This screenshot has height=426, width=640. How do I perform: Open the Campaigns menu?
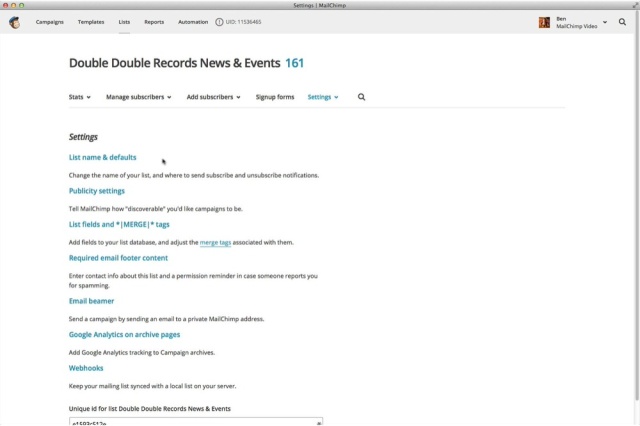tap(49, 22)
